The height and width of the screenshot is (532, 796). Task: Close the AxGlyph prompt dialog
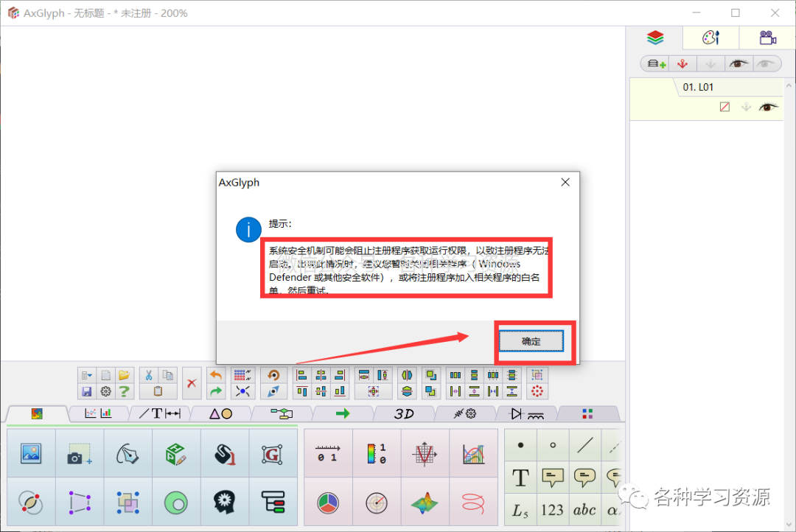(565, 182)
